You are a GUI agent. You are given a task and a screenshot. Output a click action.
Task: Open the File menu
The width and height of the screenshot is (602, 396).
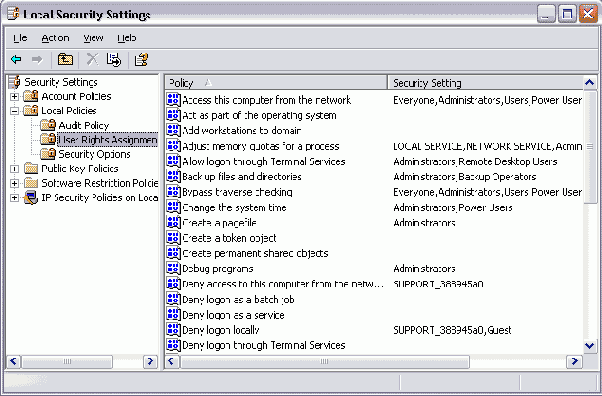(x=20, y=38)
